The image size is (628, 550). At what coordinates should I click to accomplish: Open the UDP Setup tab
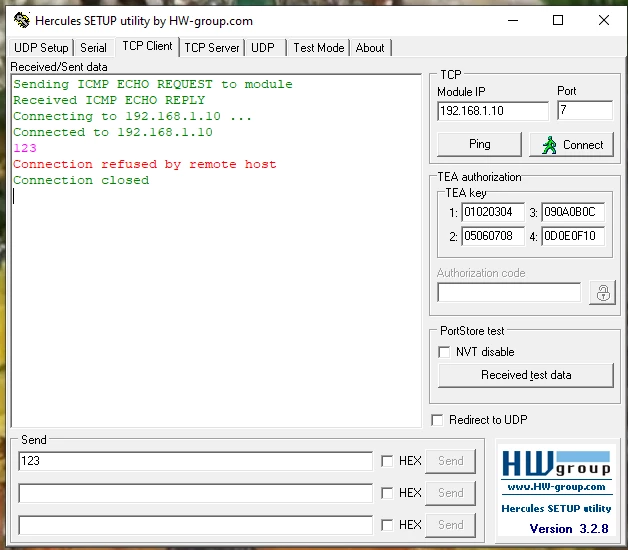41,48
